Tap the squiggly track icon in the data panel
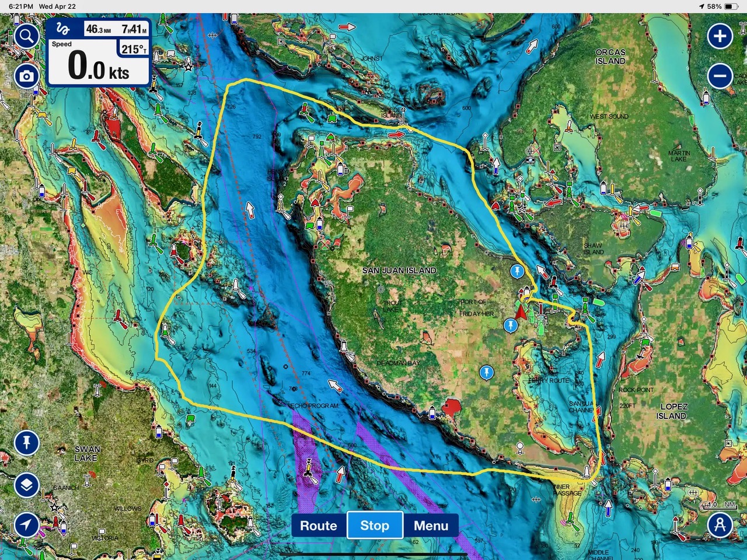Screen dimensions: 747x560 pos(63,29)
